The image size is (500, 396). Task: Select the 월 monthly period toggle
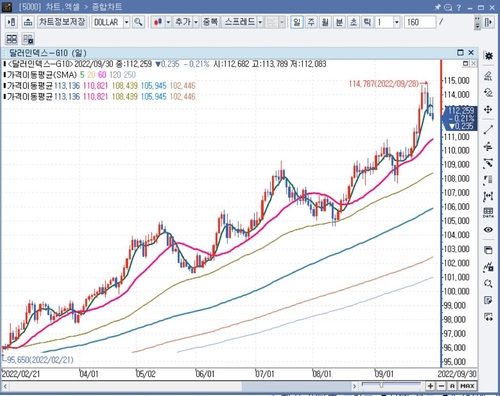[x=325, y=22]
